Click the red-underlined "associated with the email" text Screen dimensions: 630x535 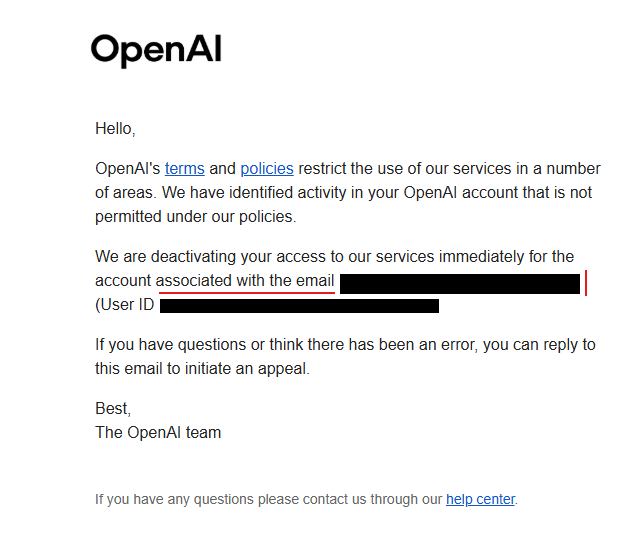click(245, 281)
